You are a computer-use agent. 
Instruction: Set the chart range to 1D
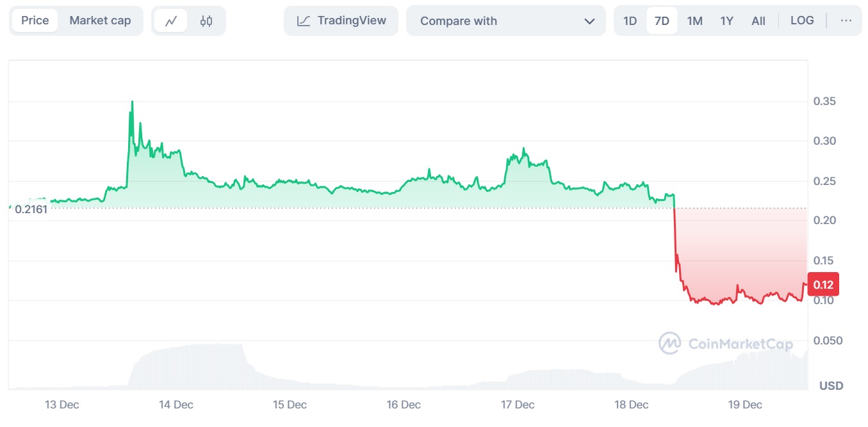coord(630,21)
